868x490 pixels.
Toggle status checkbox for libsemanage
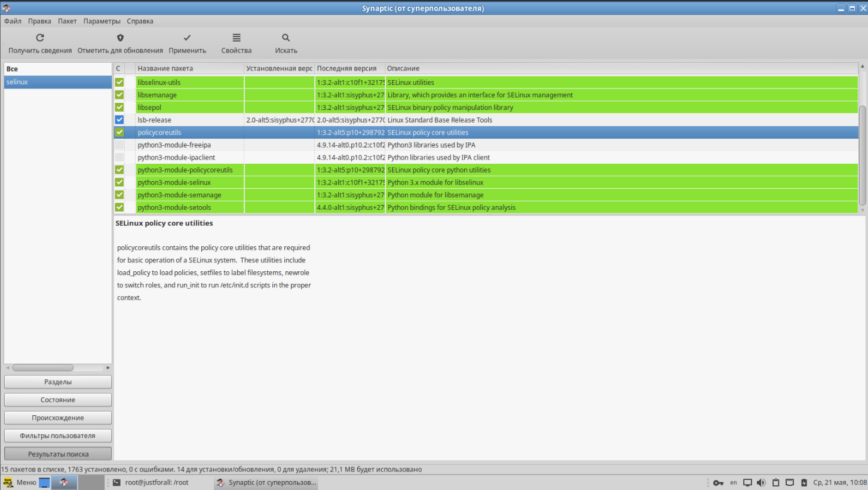119,95
